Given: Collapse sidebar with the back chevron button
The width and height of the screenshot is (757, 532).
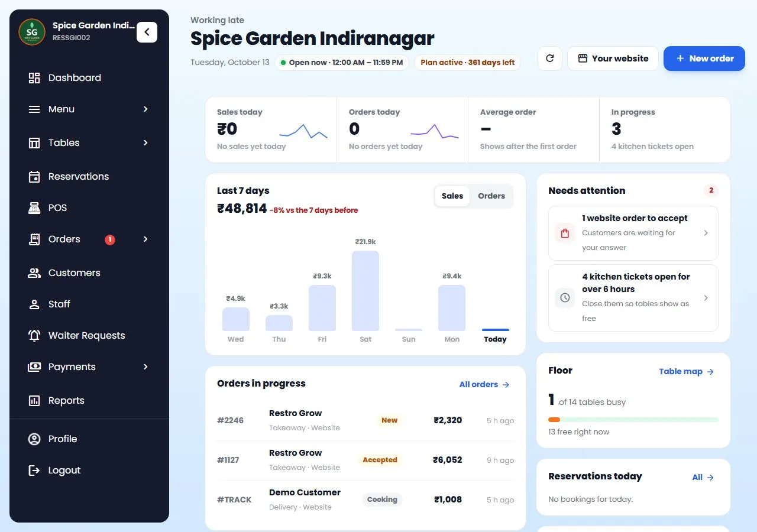Looking at the screenshot, I should [x=147, y=32].
